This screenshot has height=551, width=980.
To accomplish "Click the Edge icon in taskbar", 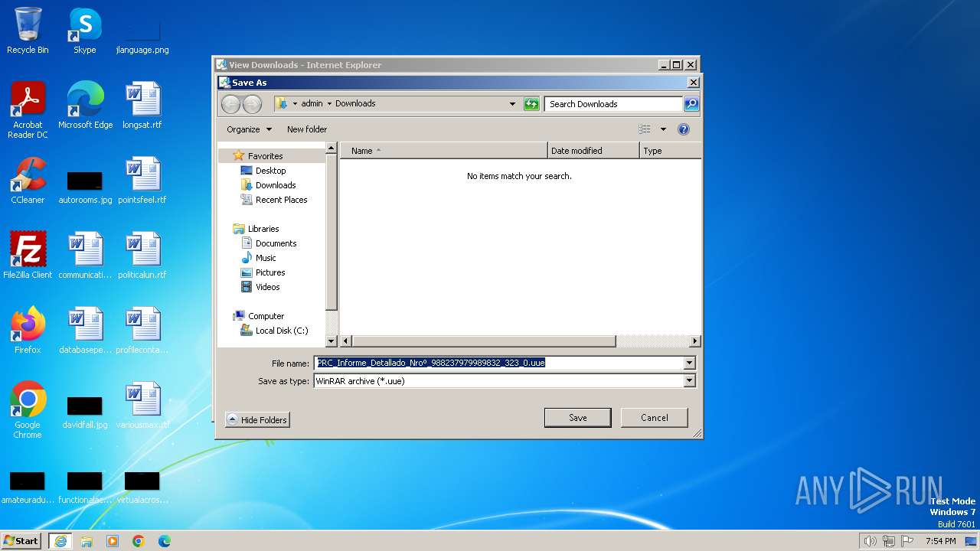I will click(x=165, y=541).
